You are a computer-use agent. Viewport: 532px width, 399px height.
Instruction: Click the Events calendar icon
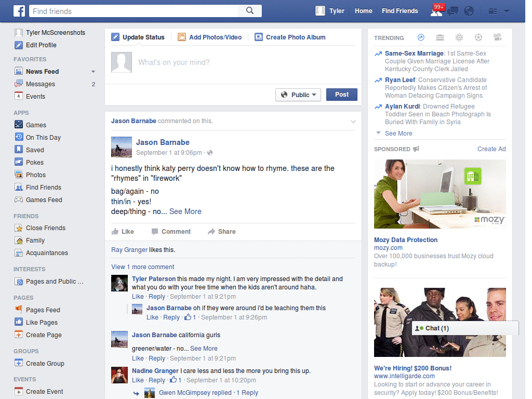19,96
